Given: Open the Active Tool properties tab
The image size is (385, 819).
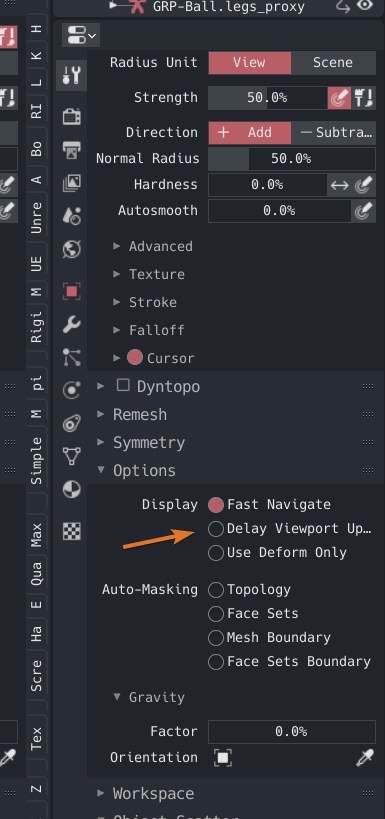Looking at the screenshot, I should tap(71, 76).
